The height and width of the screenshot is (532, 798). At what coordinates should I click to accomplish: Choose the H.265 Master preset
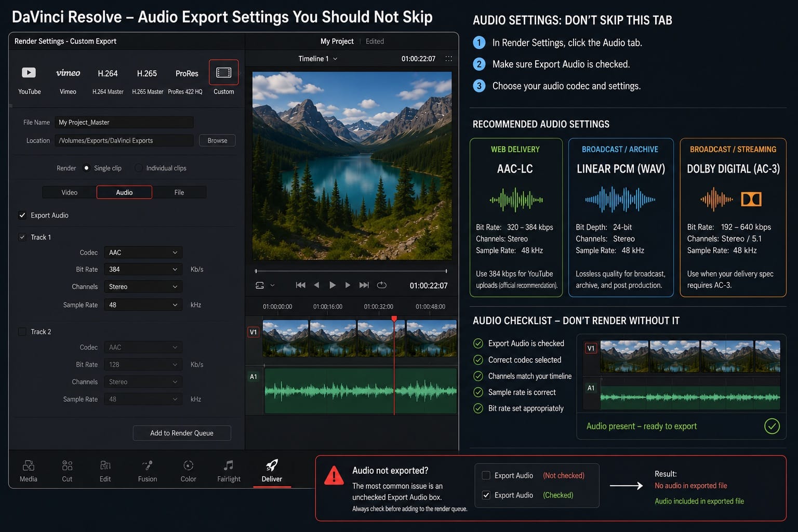[x=147, y=81]
